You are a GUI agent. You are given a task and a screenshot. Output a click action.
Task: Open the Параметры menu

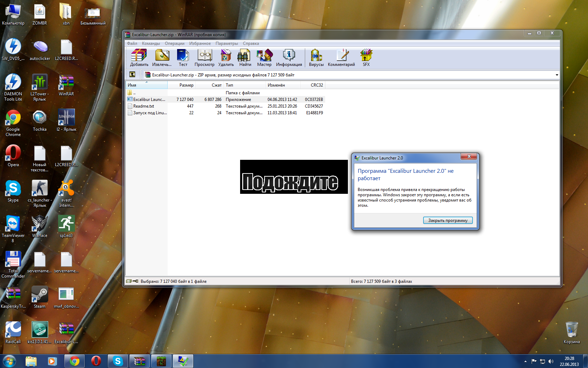[x=226, y=43]
